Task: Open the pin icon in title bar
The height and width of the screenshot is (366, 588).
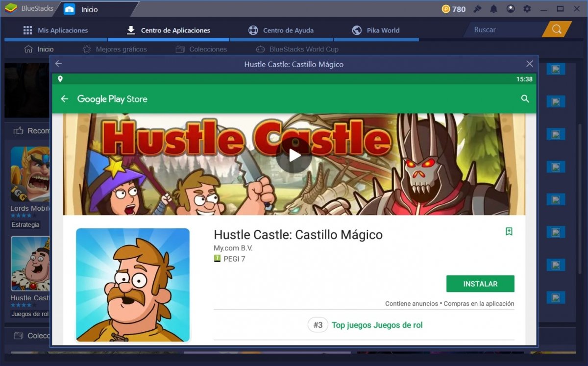Action: 477,9
